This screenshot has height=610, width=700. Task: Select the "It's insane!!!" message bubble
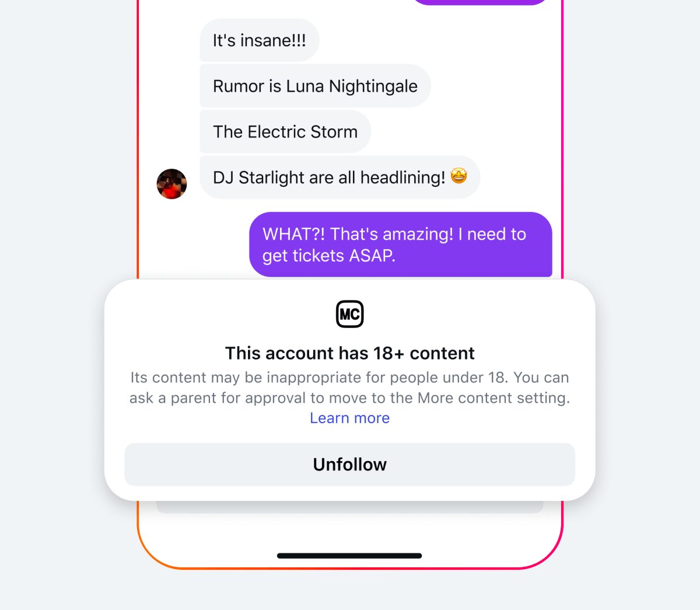(260, 40)
